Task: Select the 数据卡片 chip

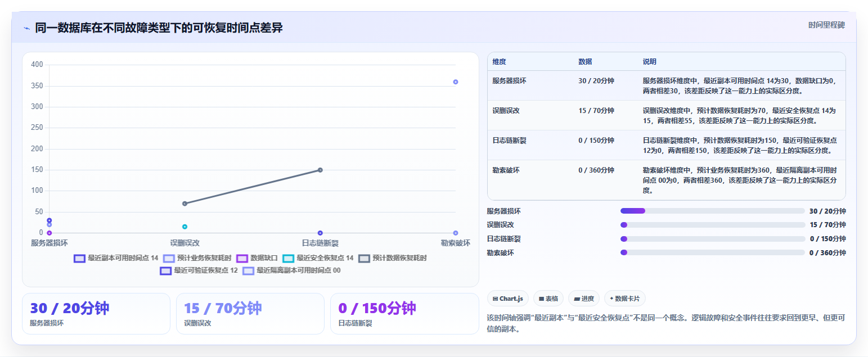Action: point(625,299)
